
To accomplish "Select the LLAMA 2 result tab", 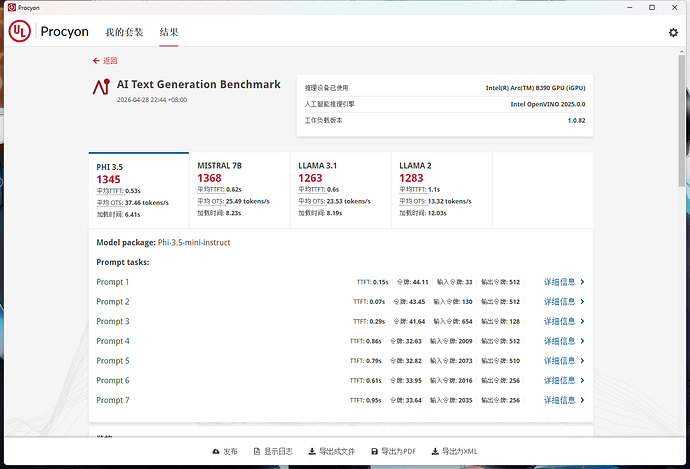I will [x=441, y=190].
